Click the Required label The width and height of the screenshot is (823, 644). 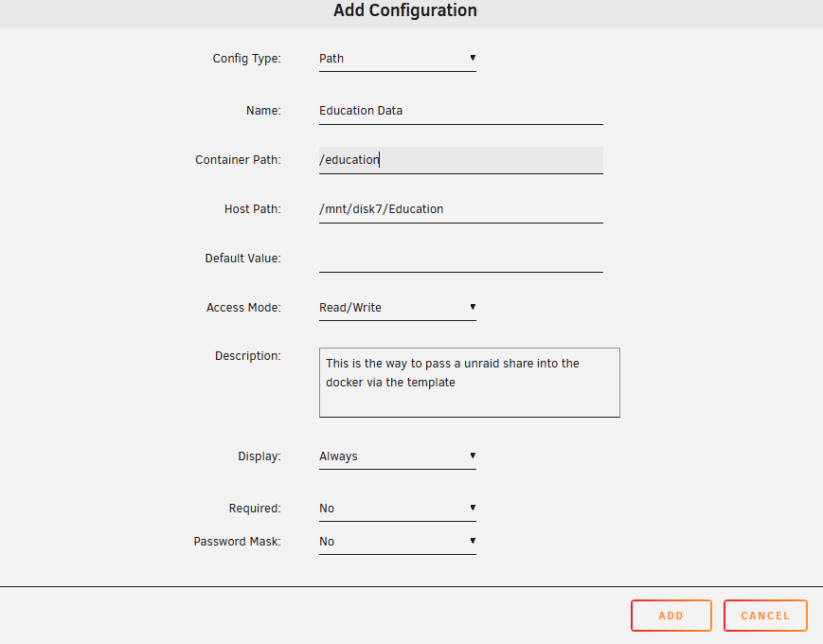255,509
